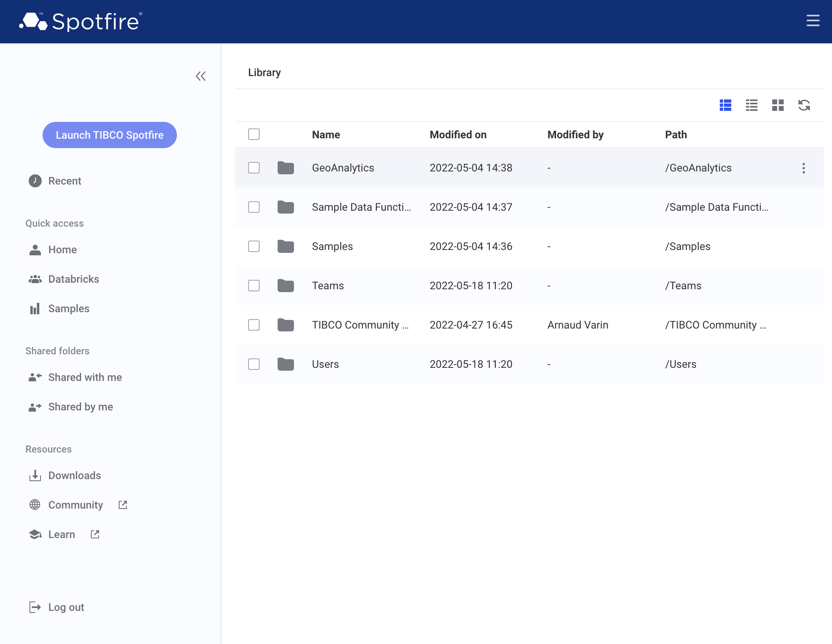Viewport: 832px width, 644px height.
Task: Open the Databricks quick access item
Action: [73, 279]
